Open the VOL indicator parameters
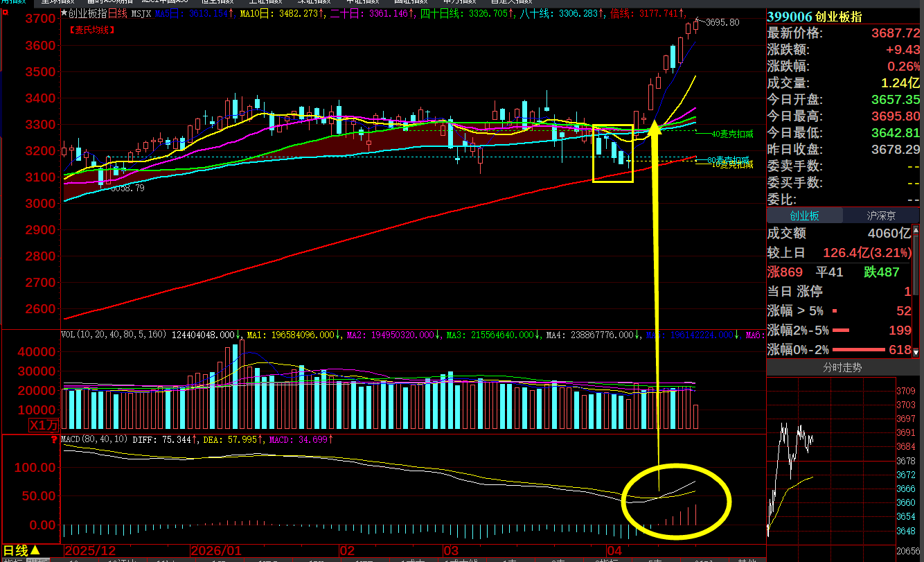924x562 pixels. [x=114, y=335]
